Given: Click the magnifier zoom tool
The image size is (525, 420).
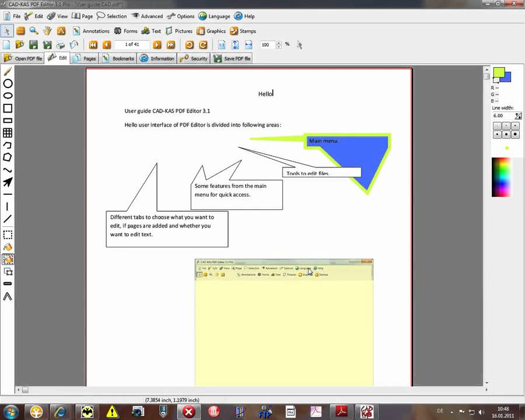Looking at the screenshot, I should point(34,31).
